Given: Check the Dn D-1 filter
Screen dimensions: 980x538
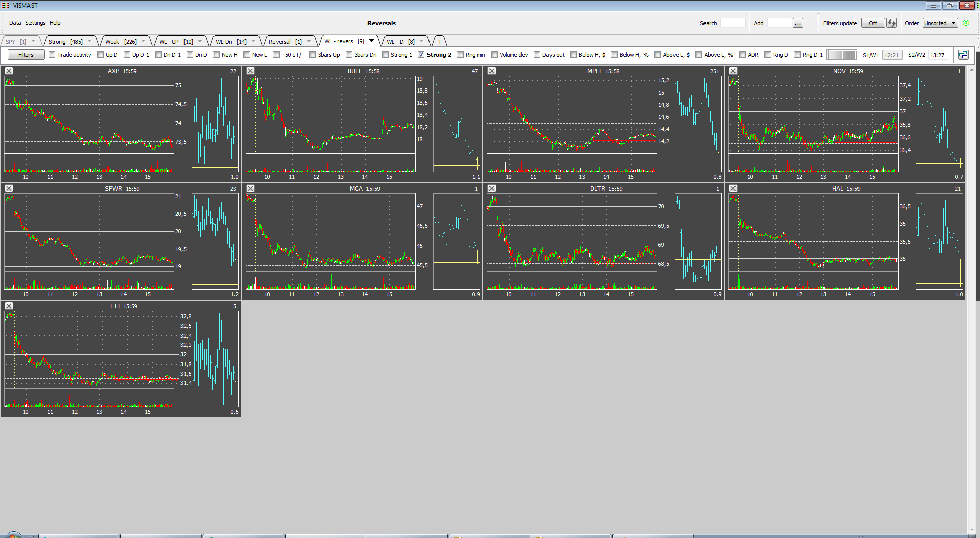Looking at the screenshot, I should (158, 55).
